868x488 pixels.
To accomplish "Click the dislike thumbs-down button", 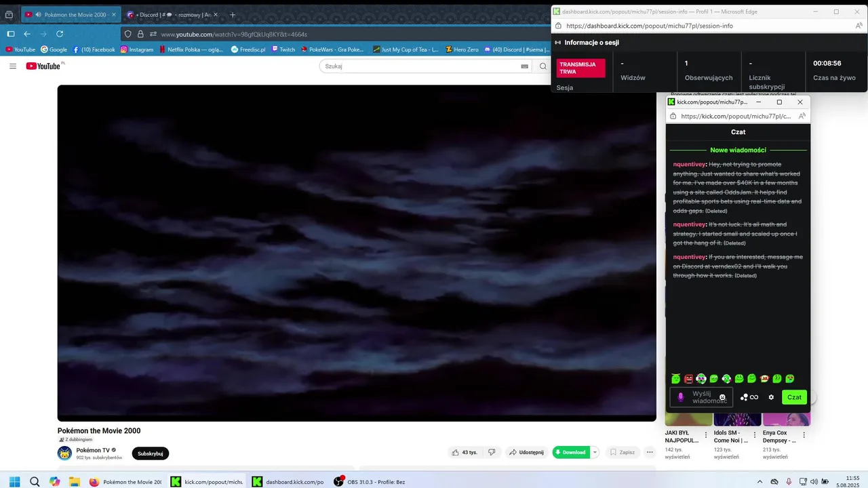I will 492,452.
